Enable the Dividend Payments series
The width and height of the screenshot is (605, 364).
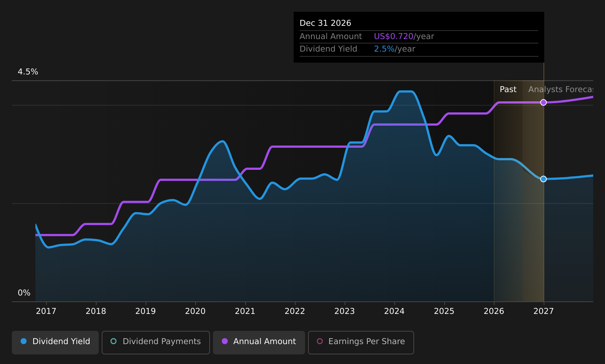pyautogui.click(x=155, y=342)
